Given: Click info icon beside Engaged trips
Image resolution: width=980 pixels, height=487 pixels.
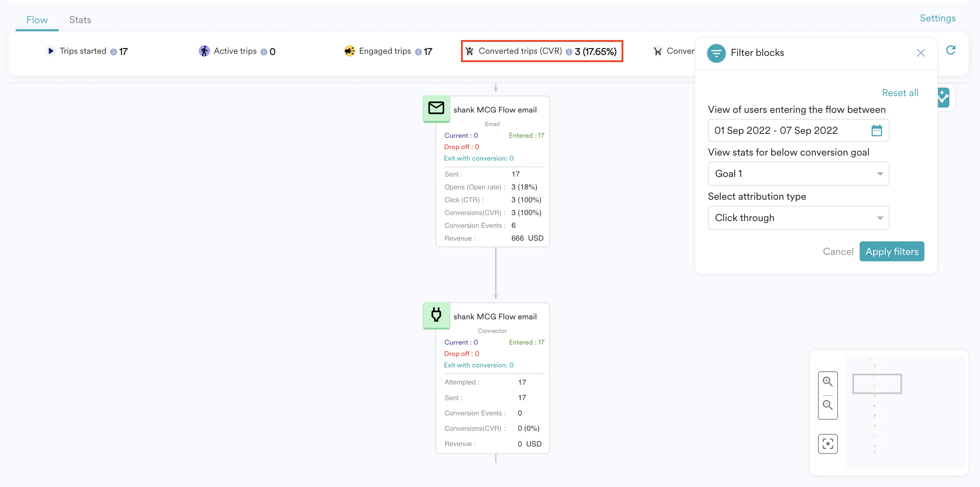Looking at the screenshot, I should (418, 52).
